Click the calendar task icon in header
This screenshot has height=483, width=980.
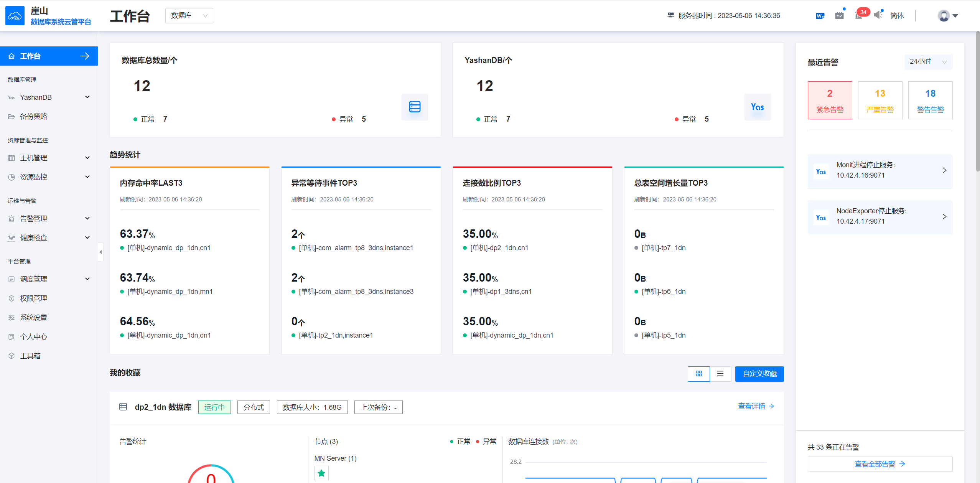[839, 16]
